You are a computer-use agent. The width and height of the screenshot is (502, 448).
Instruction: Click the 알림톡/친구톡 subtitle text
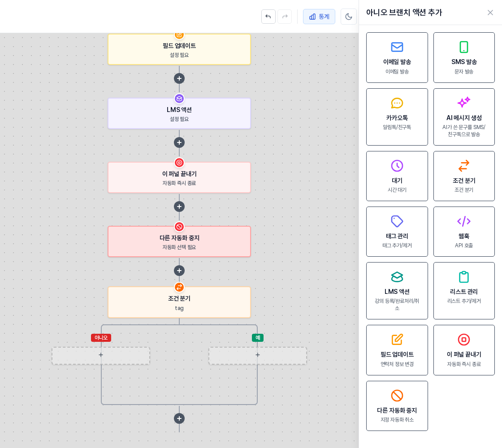click(397, 127)
